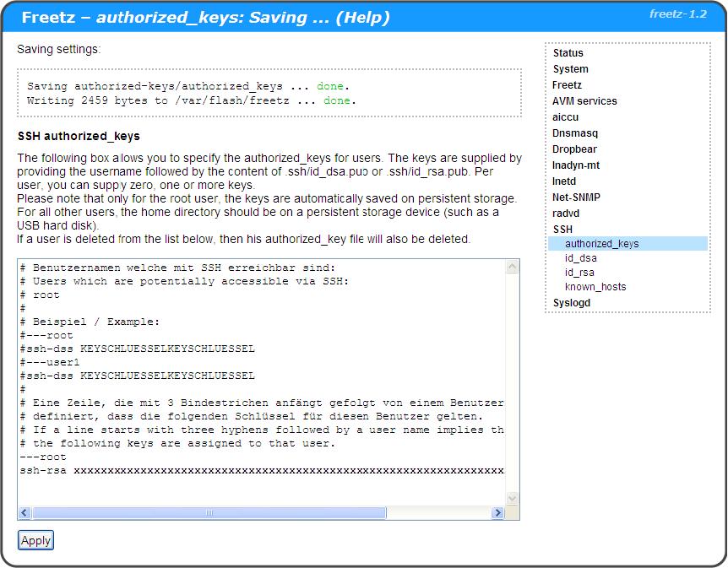This screenshot has height=568, width=728.
Task: Open Net-SNMP sidebar entry
Action: 576,197
